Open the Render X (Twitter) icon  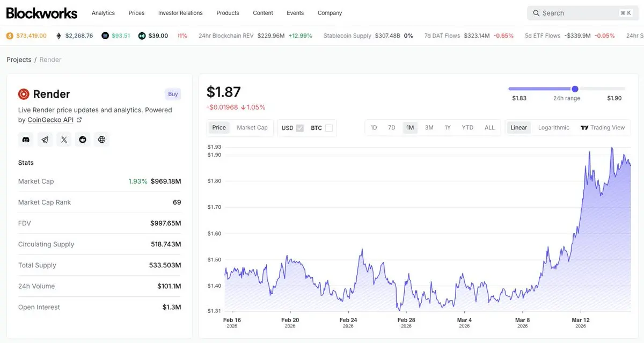64,140
